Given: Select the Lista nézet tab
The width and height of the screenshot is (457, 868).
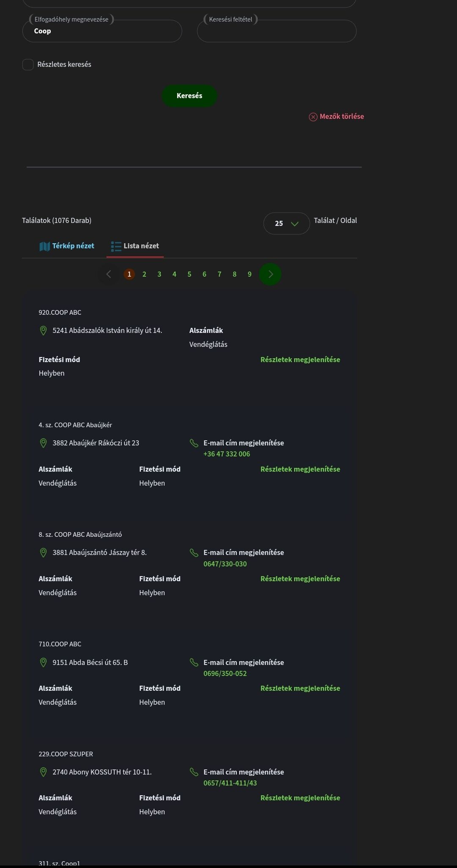Looking at the screenshot, I should click(x=141, y=246).
